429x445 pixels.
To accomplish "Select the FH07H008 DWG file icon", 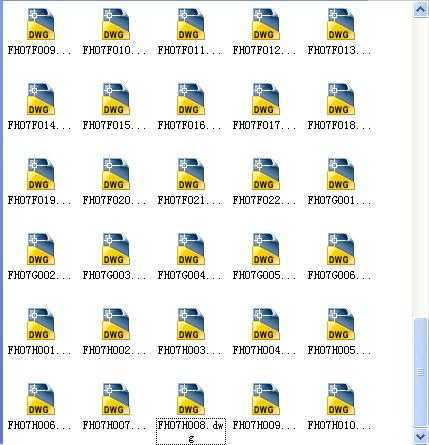I will tap(191, 399).
